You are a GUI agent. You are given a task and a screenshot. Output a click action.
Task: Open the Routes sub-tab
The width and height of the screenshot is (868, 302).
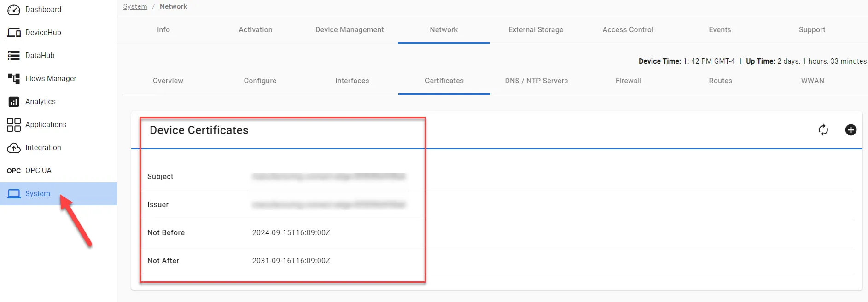pyautogui.click(x=721, y=81)
